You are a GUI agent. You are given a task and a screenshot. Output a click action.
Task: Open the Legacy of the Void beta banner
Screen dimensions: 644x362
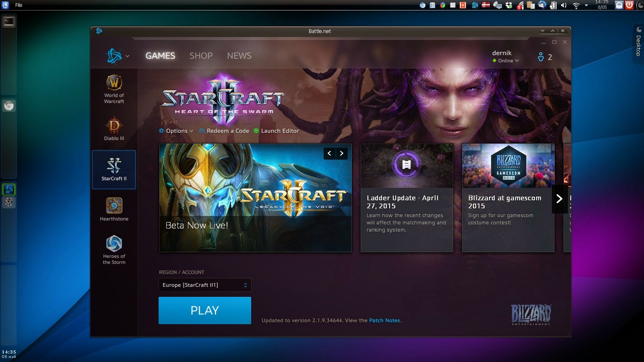pos(256,198)
